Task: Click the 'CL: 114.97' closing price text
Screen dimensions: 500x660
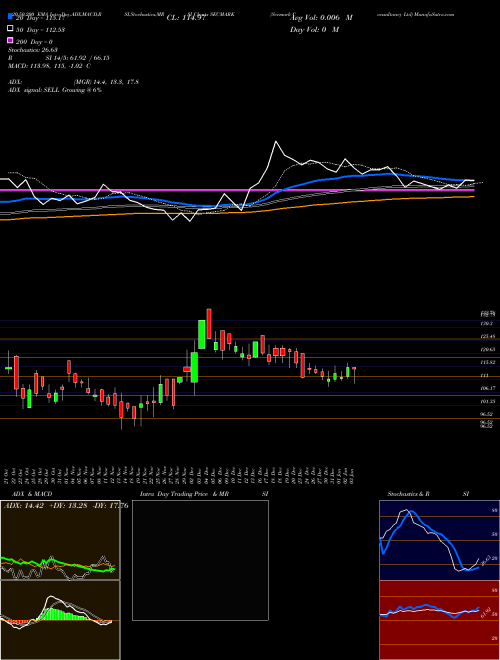Action: pyautogui.click(x=186, y=18)
